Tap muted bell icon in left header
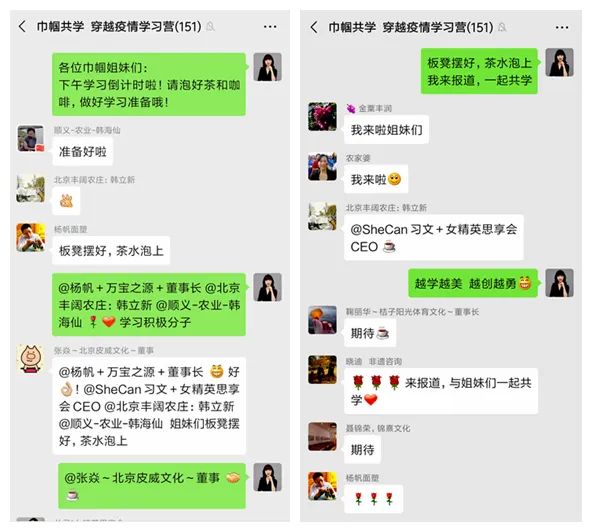This screenshot has width=592, height=532. (210, 27)
